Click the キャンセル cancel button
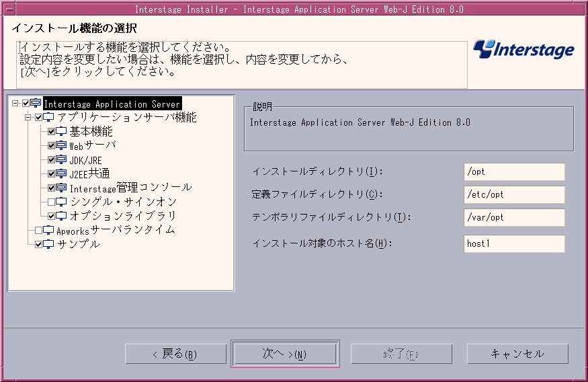The height and width of the screenshot is (382, 588). [517, 354]
